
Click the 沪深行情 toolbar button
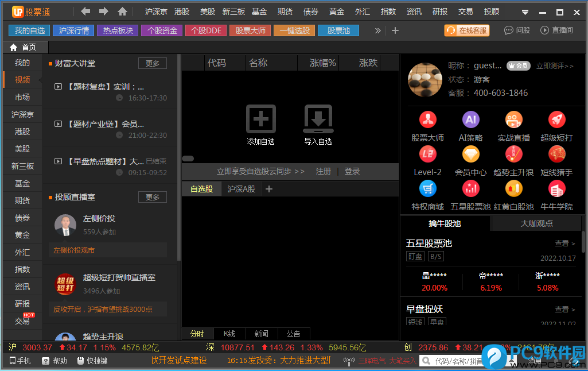click(x=74, y=30)
